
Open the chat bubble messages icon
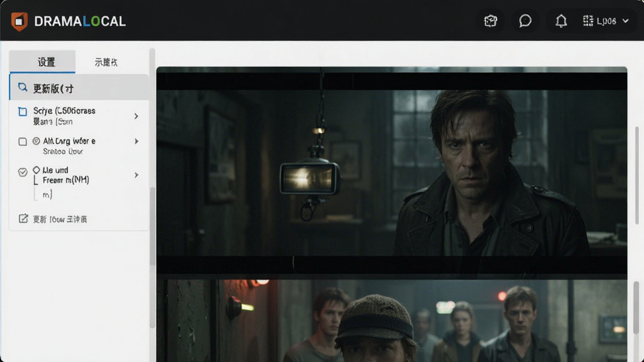(x=525, y=21)
